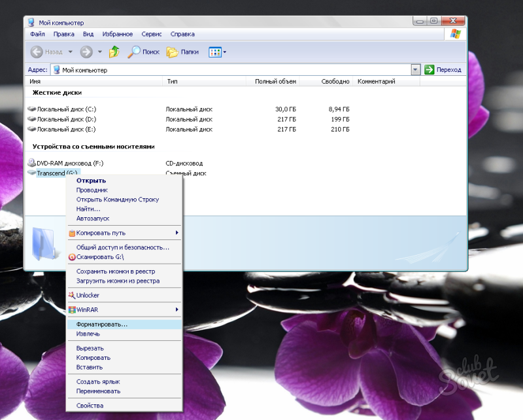Open the Сервис menu in menu bar
Screen dimensions: 523x420
click(151, 34)
